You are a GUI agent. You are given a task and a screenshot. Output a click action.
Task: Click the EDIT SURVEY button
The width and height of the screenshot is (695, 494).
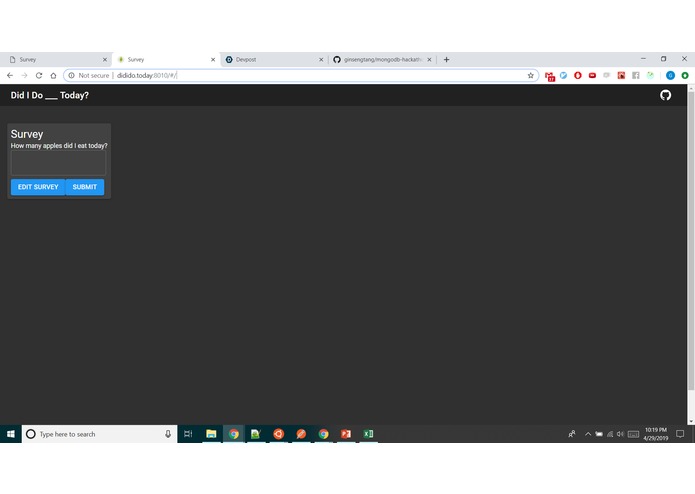(38, 187)
